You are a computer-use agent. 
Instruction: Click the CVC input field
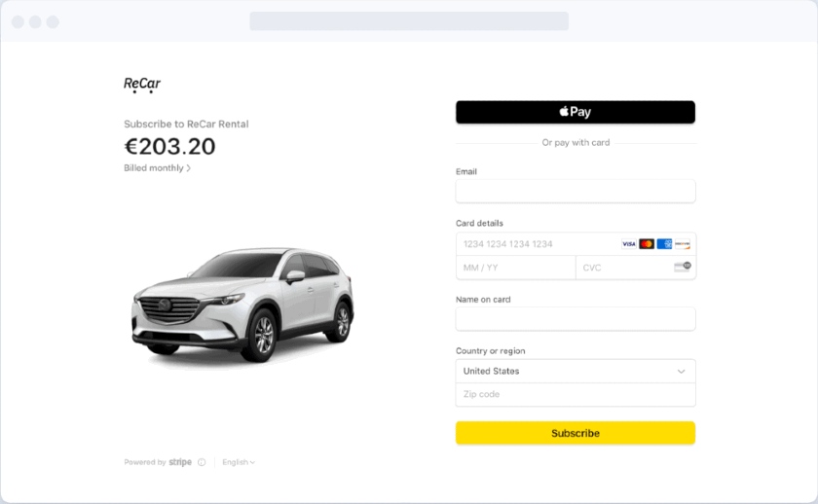(x=635, y=268)
